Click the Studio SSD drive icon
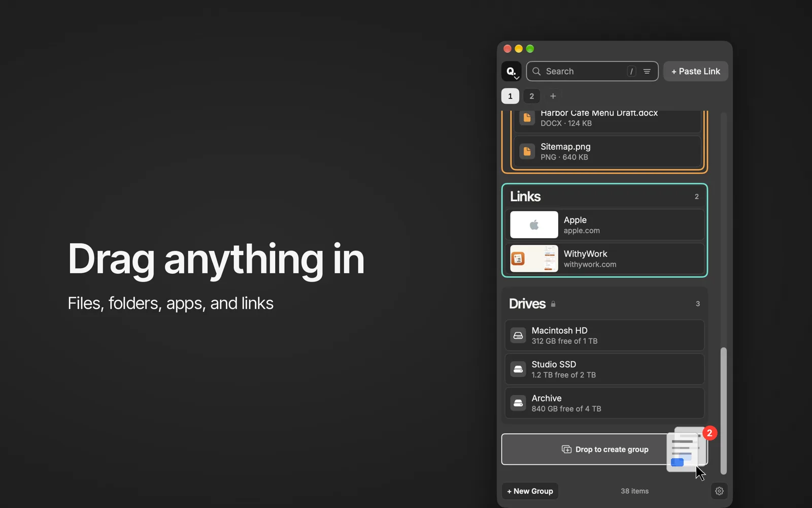The height and width of the screenshot is (508, 812). click(x=518, y=369)
